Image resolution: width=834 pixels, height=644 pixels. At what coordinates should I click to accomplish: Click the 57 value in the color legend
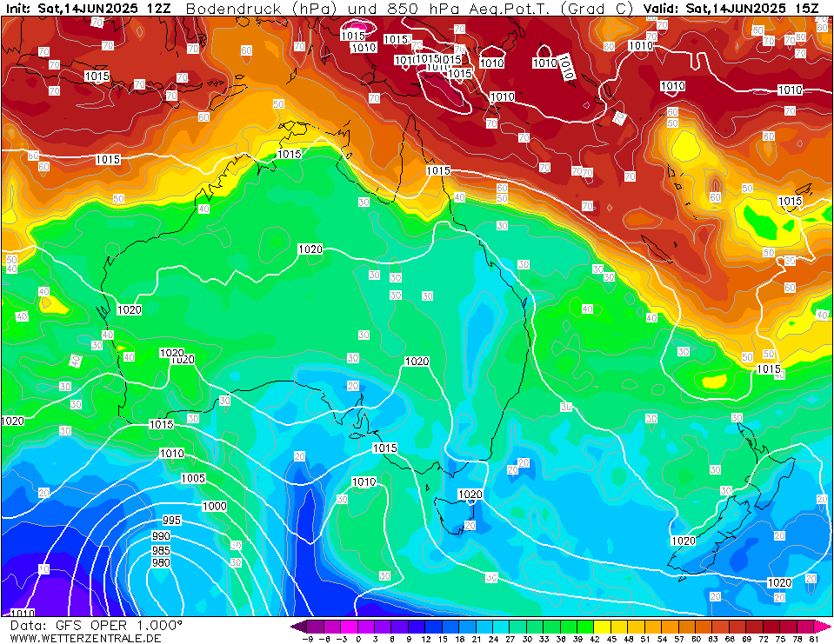pos(679,639)
